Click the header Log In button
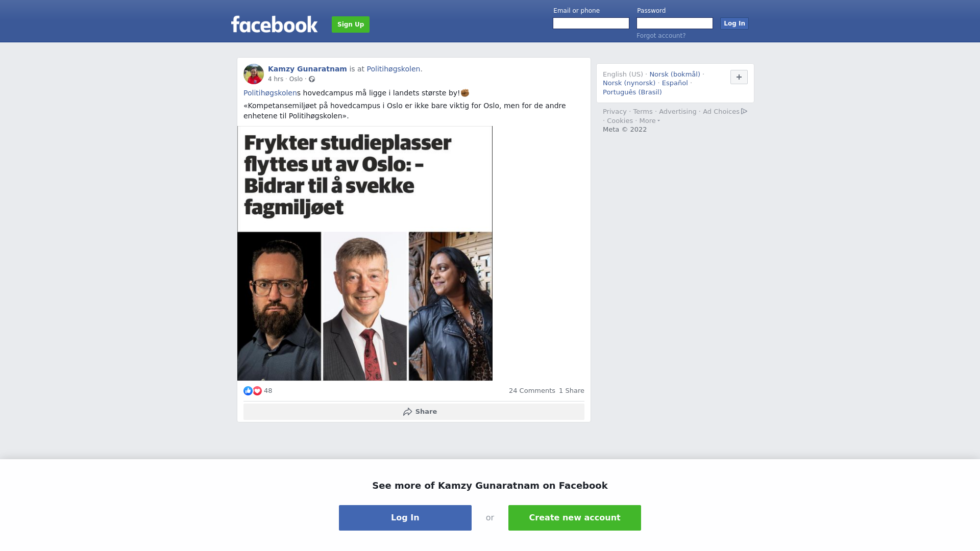The image size is (980, 551). click(x=734, y=23)
